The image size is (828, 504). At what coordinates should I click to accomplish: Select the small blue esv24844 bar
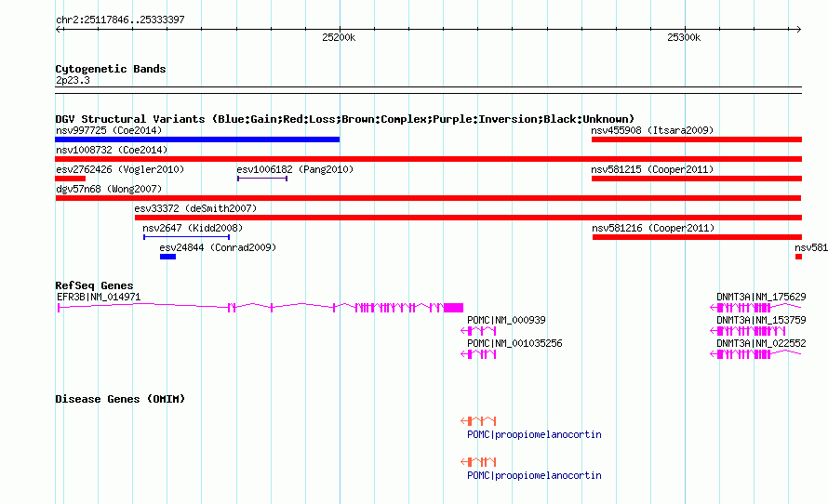[167, 257]
